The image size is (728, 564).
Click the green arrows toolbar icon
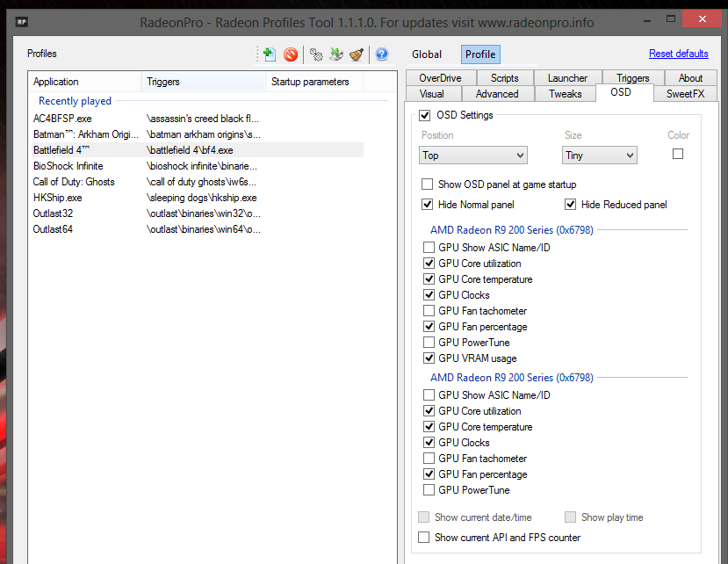(336, 54)
